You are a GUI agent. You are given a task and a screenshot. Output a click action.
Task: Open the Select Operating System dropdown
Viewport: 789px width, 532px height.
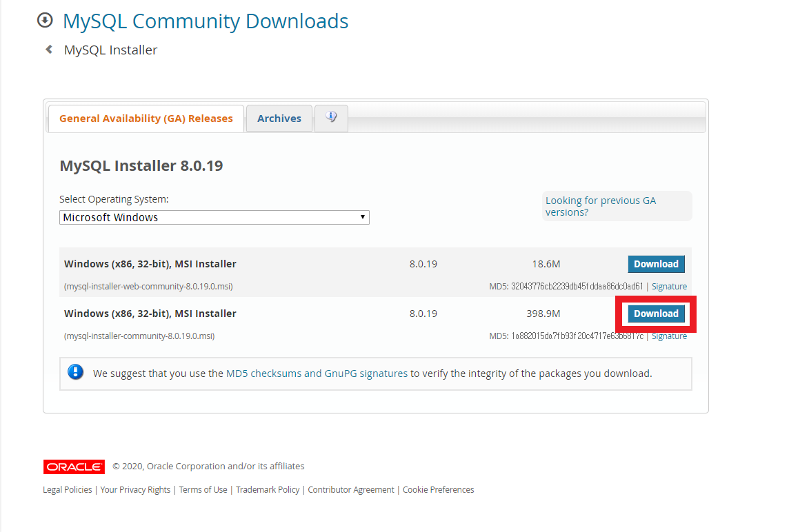click(214, 217)
